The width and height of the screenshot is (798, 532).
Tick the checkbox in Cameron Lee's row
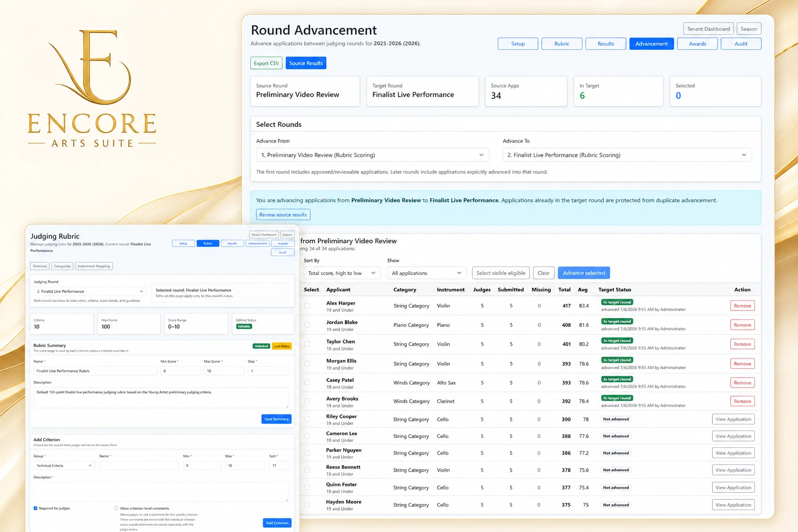pos(307,436)
